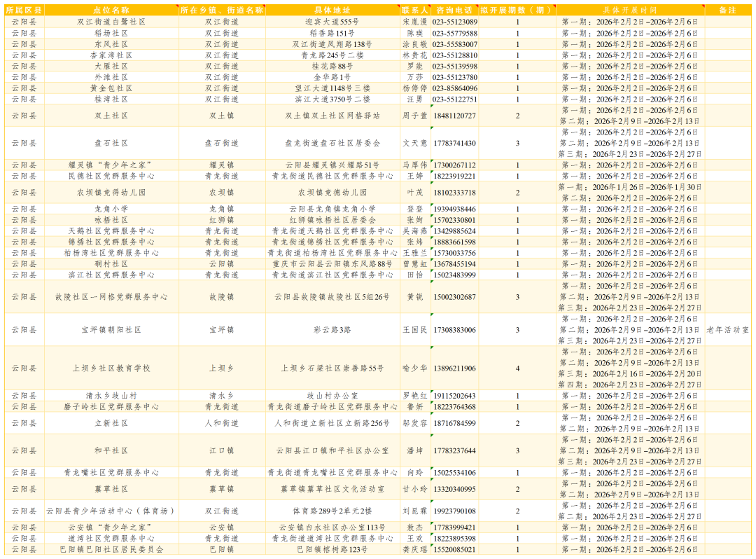Select phone number 17783741430

tap(454, 143)
